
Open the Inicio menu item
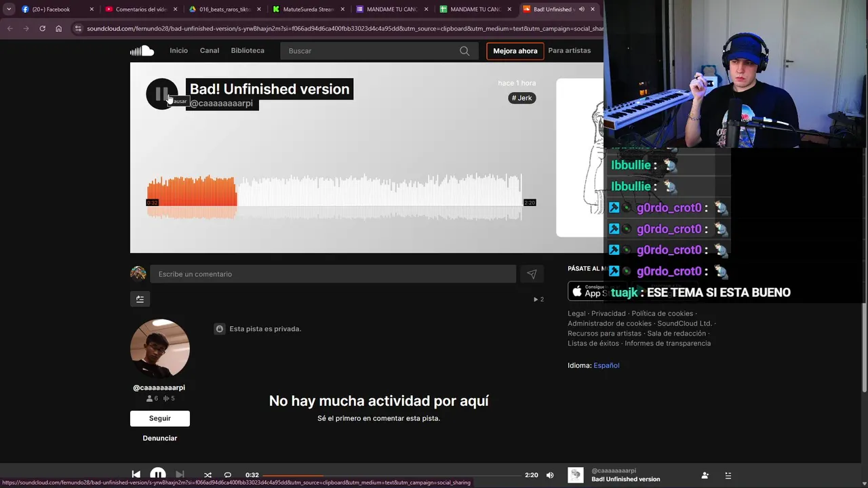coord(178,51)
